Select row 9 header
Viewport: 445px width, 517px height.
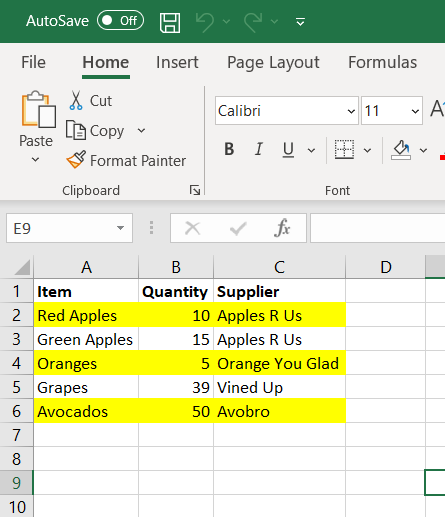tap(17, 483)
